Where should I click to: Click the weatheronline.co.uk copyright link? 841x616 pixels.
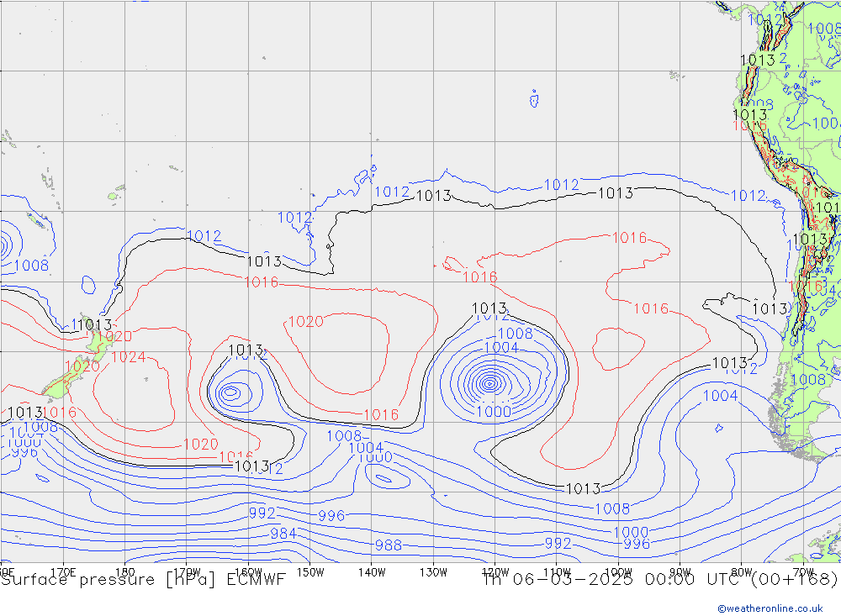[x=770, y=608]
